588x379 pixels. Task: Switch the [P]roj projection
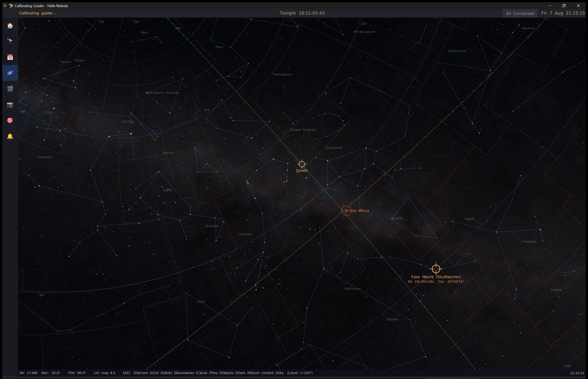(213, 373)
